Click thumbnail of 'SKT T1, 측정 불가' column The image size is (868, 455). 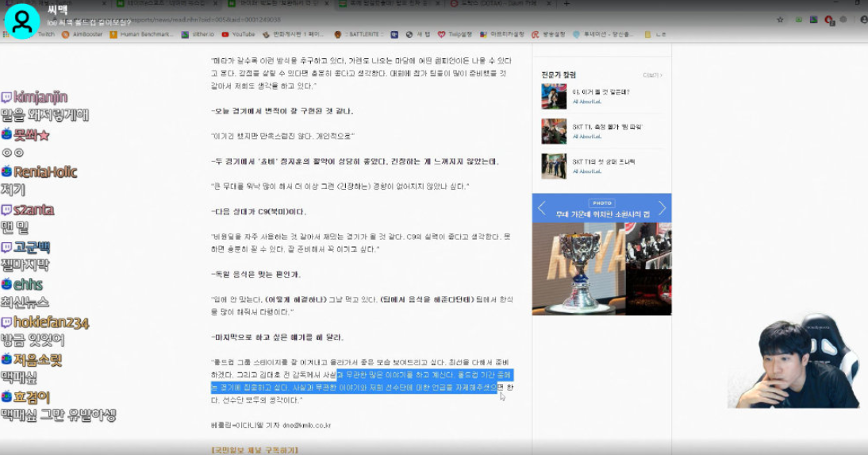tap(554, 131)
